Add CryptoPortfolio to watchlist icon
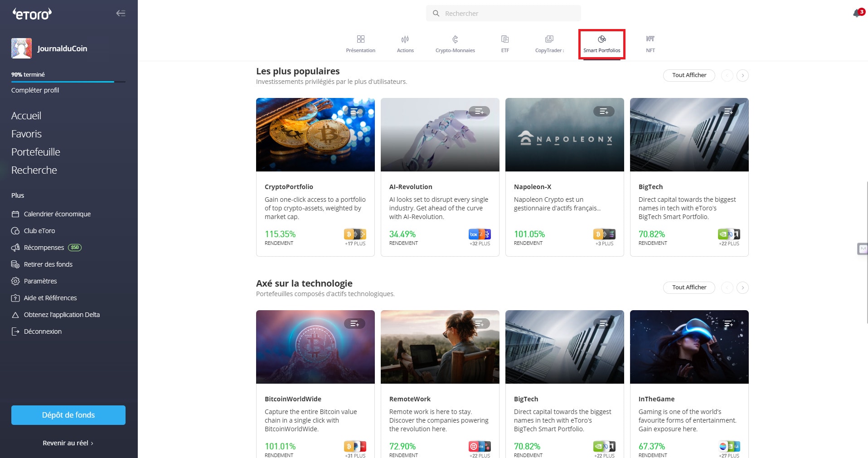 (355, 111)
